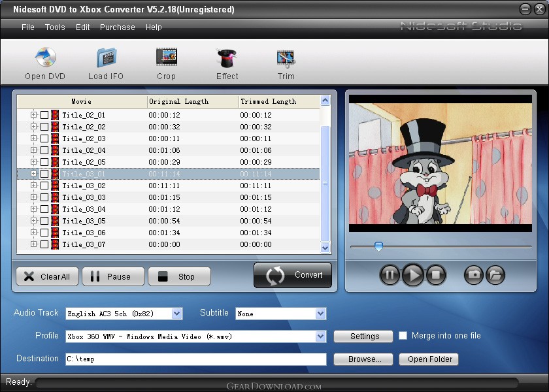Click the Clear All button
Viewport: 549px width, 392px height.
point(47,276)
